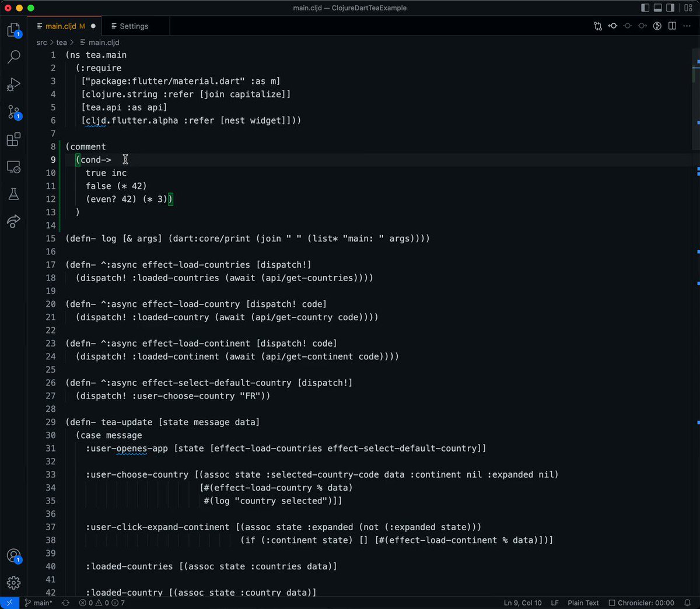Open the Search view

coord(13,57)
